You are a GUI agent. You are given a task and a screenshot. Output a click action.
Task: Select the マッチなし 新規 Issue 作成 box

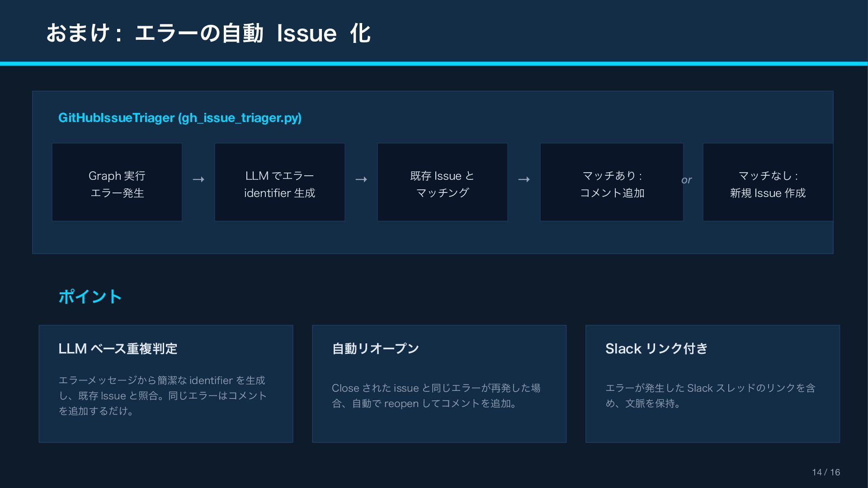tap(768, 182)
